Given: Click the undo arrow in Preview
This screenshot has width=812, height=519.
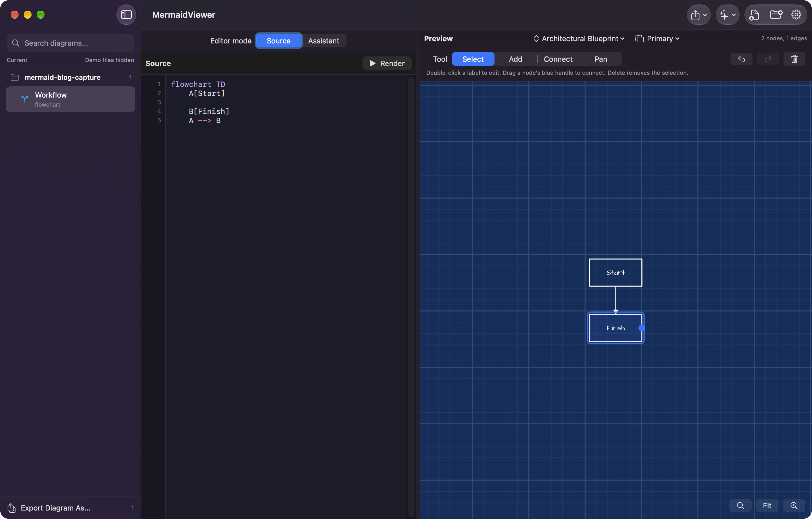Looking at the screenshot, I should point(741,59).
